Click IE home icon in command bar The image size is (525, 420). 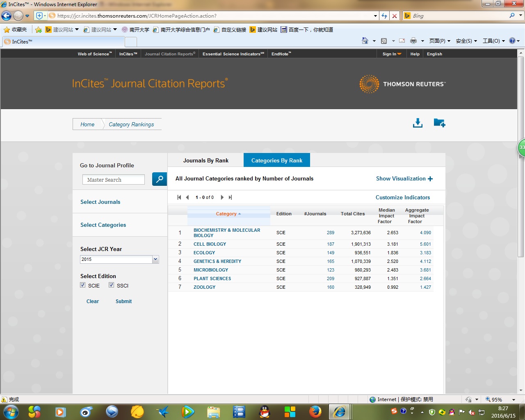(x=365, y=41)
